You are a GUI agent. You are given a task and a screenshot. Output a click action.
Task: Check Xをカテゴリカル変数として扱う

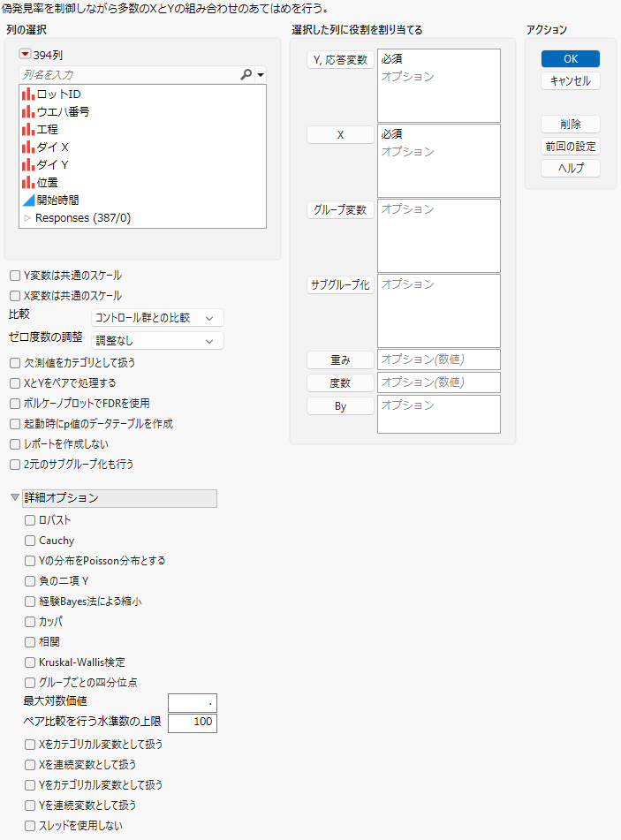pos(30,745)
